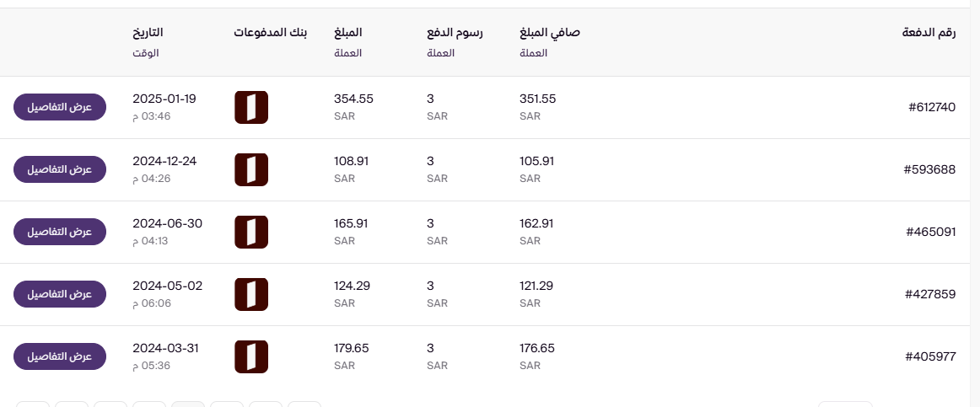View details of the 2024-06-30 payment
The width and height of the screenshot is (980, 407).
(x=59, y=232)
